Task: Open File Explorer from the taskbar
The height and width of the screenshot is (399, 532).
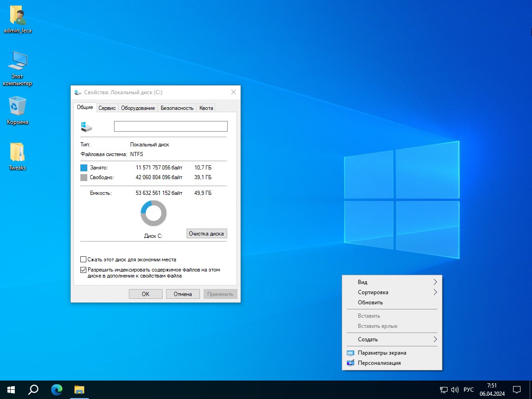Action: [x=79, y=389]
